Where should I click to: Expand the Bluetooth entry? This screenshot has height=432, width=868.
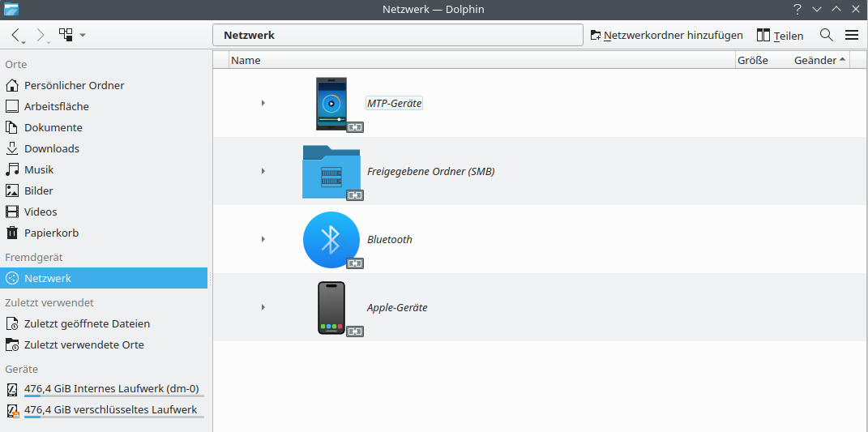[x=263, y=239]
